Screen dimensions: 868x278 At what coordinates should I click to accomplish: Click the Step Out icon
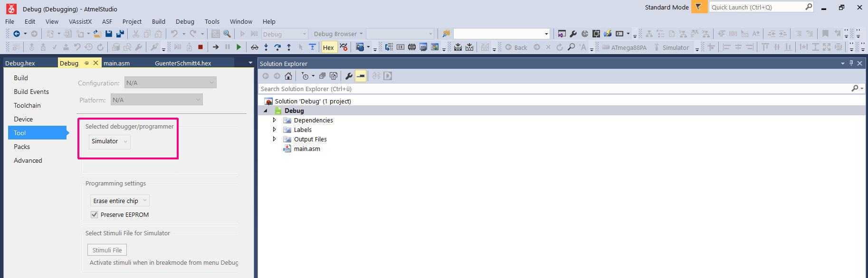pyautogui.click(x=289, y=47)
